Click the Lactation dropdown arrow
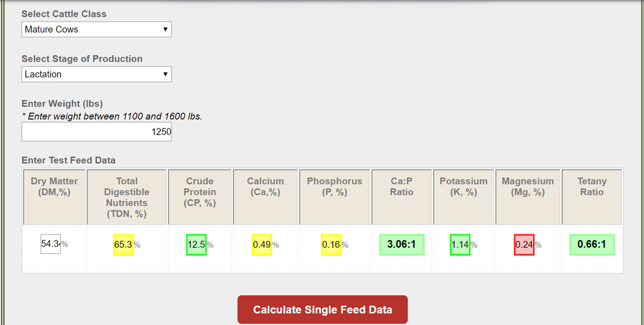Viewport: 644px width, 325px height. click(165, 74)
